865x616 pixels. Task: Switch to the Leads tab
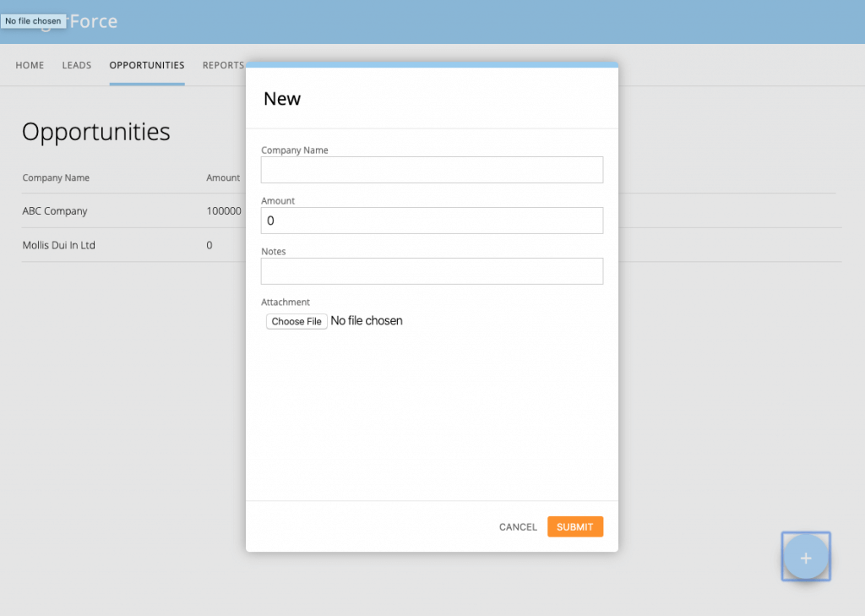(x=77, y=65)
